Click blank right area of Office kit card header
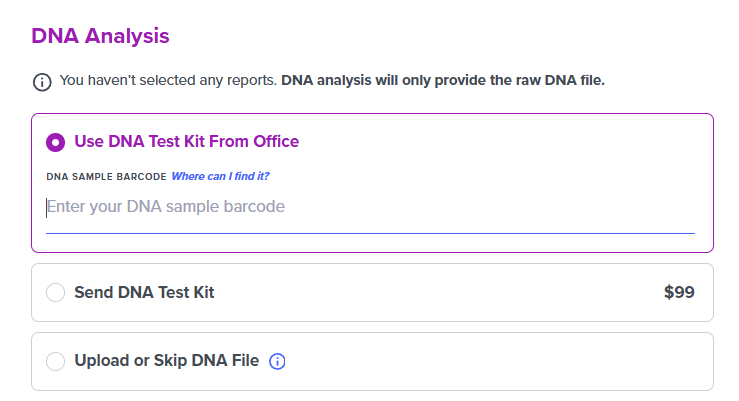Image resolution: width=739 pixels, height=401 pixels. tap(520, 141)
